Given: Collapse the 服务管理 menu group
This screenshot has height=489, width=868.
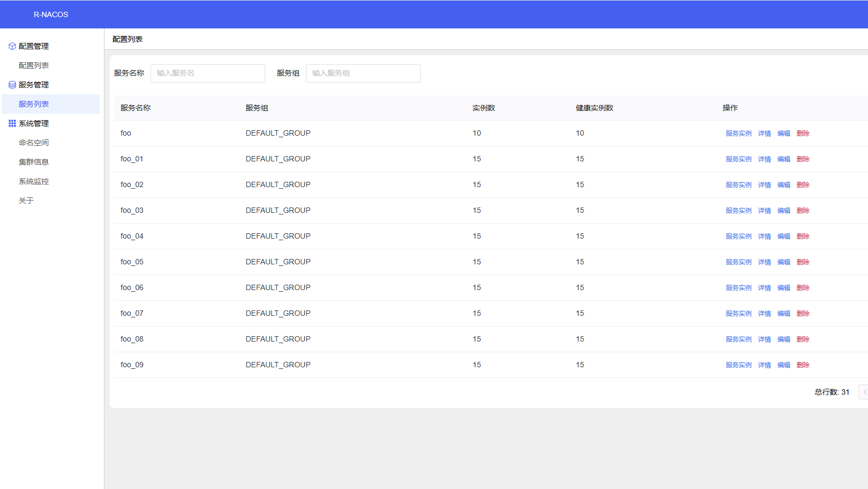Looking at the screenshot, I should 34,85.
